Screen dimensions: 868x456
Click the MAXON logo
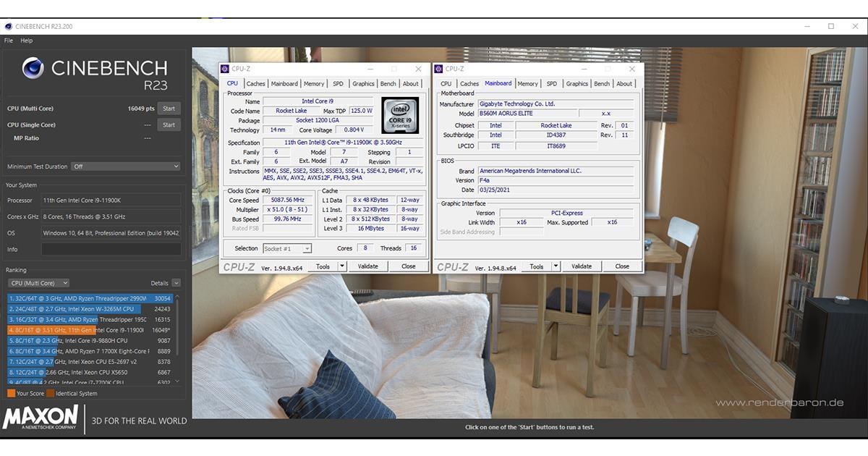click(x=41, y=418)
